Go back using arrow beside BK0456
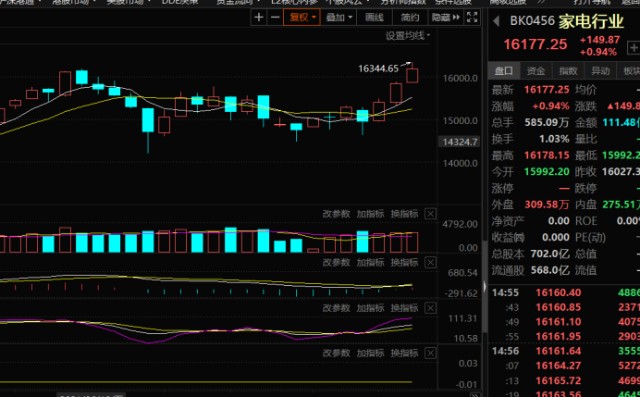The image size is (640, 397). 496,21
